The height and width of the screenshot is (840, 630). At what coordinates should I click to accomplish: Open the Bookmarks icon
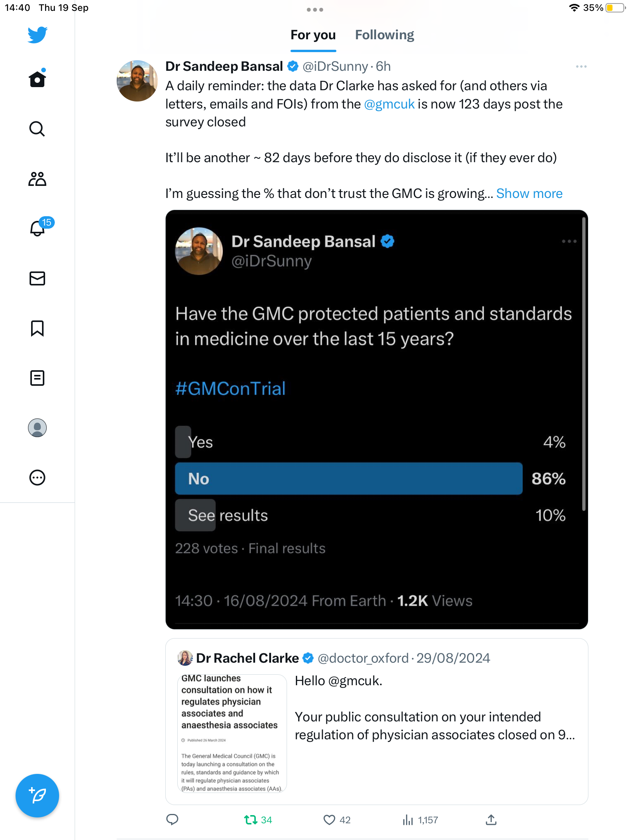[37, 328]
